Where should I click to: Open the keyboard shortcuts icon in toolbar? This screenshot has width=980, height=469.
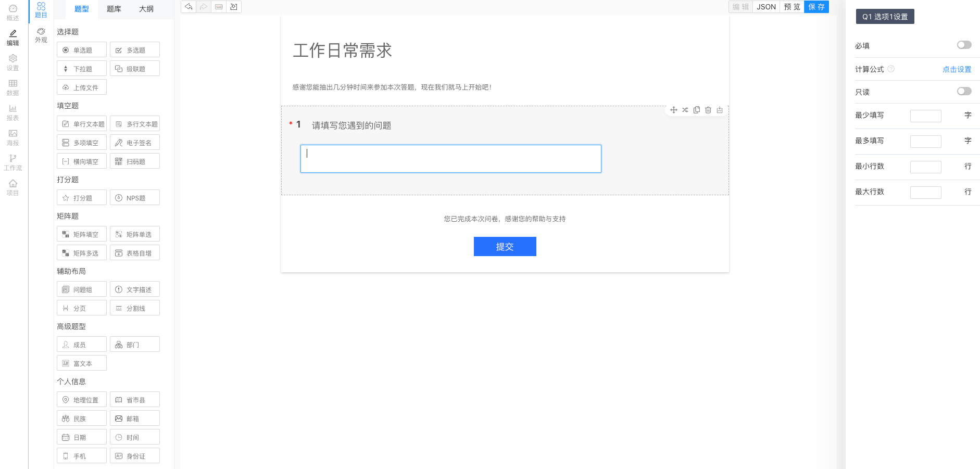coord(218,7)
